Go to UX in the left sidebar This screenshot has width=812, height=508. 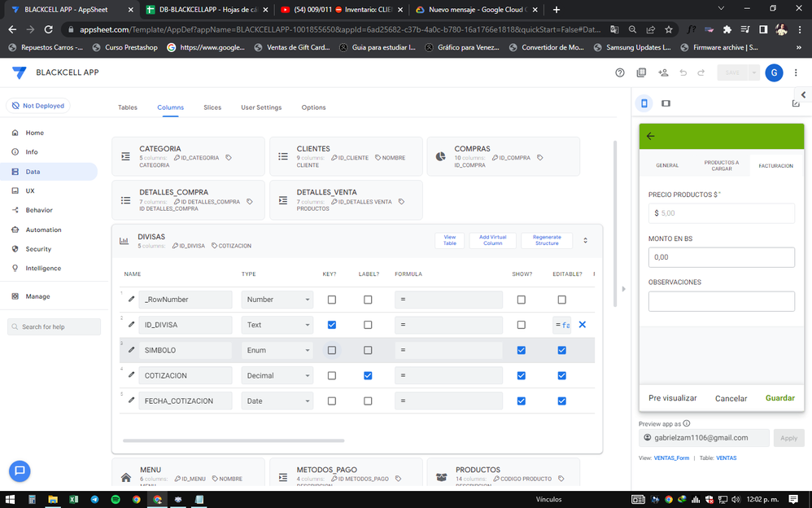click(30, 190)
